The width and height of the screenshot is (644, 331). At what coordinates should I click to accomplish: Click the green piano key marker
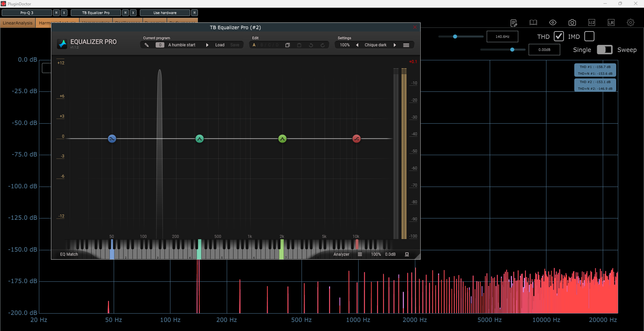pos(282,249)
